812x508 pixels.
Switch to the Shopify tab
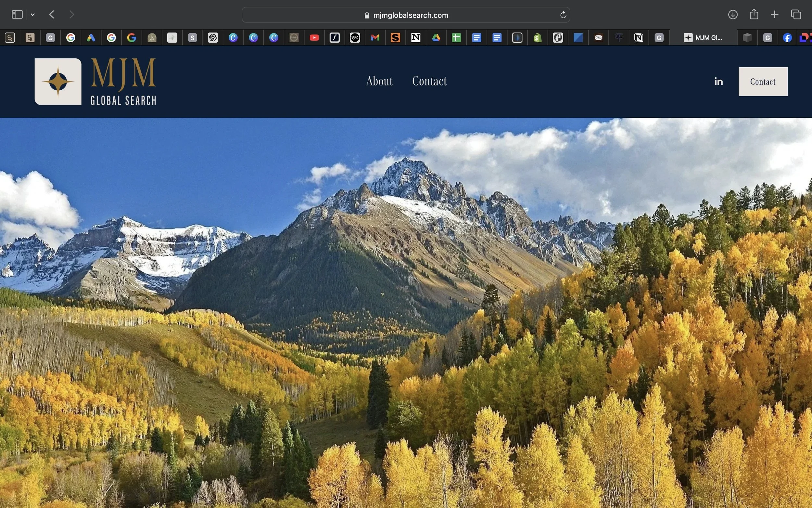point(538,38)
